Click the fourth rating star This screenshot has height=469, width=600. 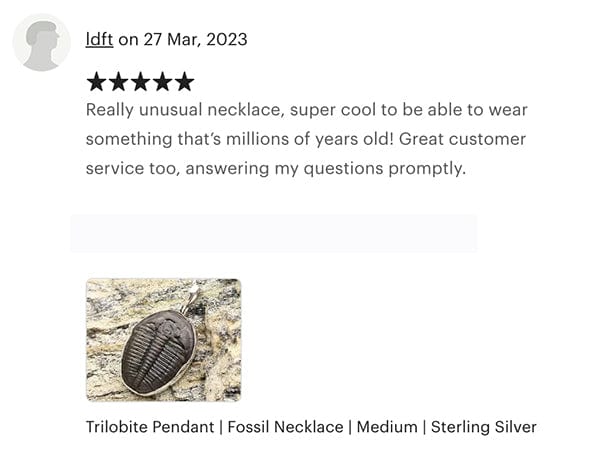162,82
